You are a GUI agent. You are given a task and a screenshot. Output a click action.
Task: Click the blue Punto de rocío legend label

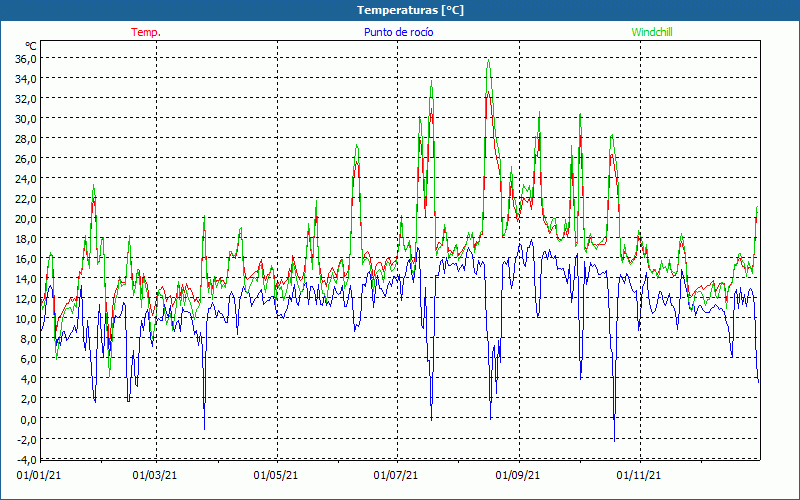[x=398, y=32]
